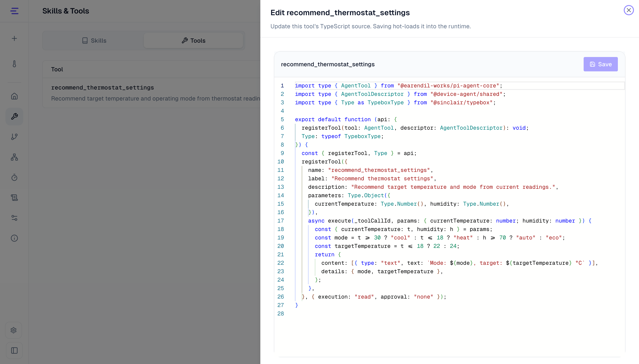Select the recommend_thermostat_settings row in tool list
This screenshot has width=639, height=364.
(x=151, y=93)
